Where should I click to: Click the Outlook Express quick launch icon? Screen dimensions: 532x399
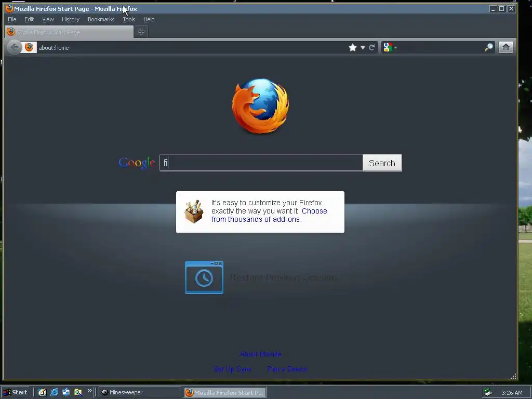pos(66,392)
